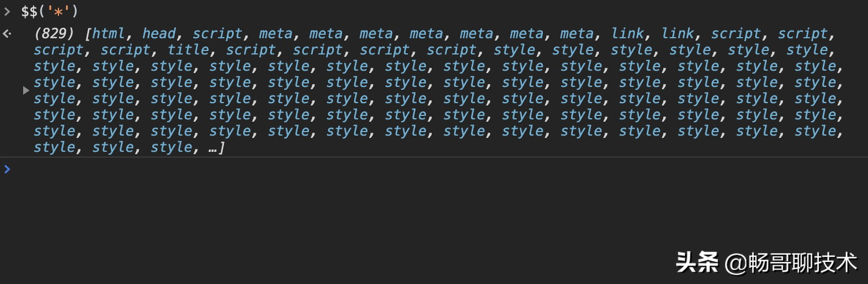Click the $$('*') command text
Viewport: 868px width, 284px height.
click(50, 11)
